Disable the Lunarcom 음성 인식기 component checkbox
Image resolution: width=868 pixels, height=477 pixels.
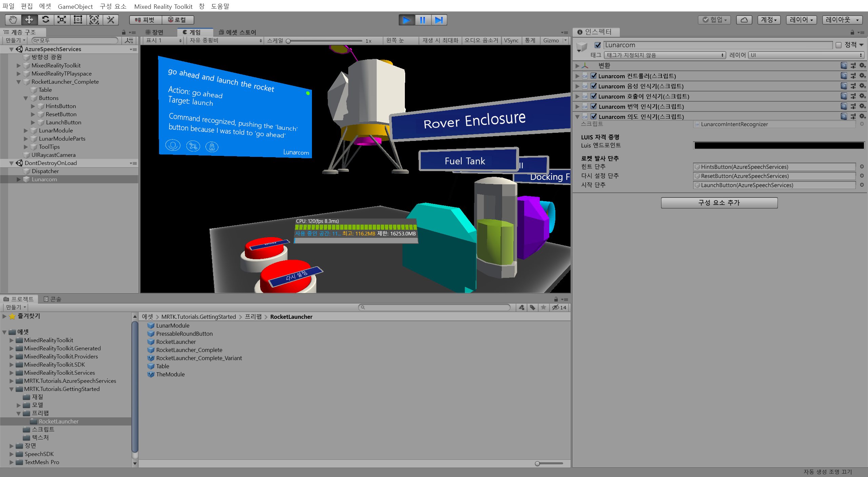coord(594,86)
